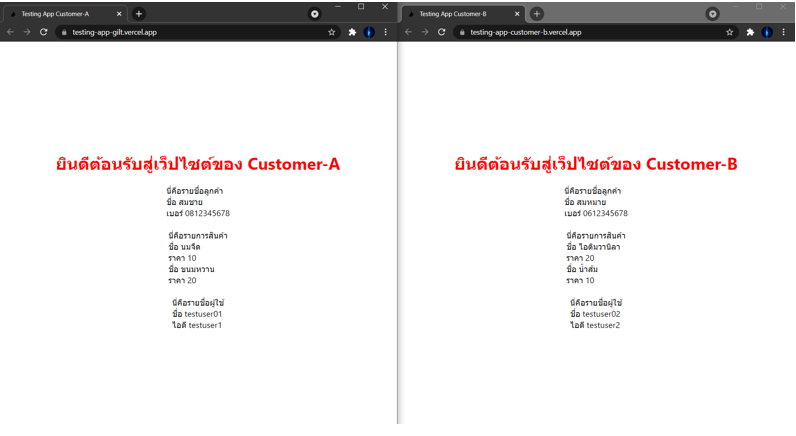Open a new tab in Customer-A window
Image resolution: width=796 pixels, height=436 pixels.
pos(139,14)
